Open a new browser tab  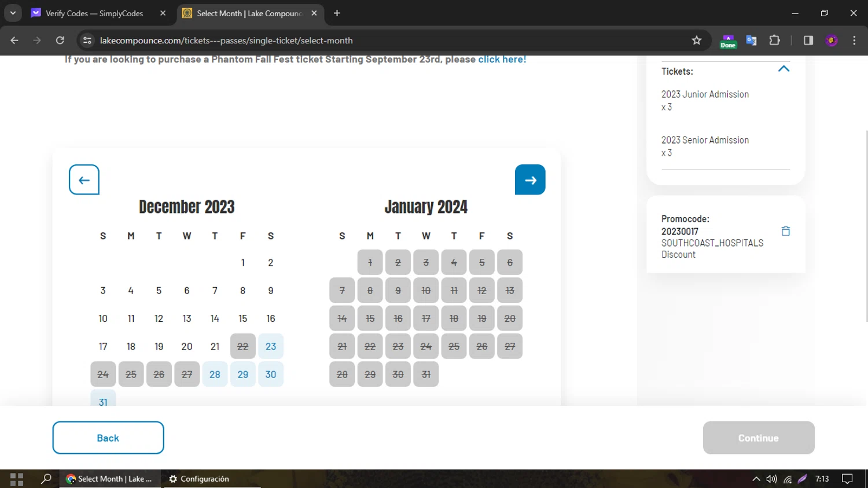pyautogui.click(x=337, y=13)
